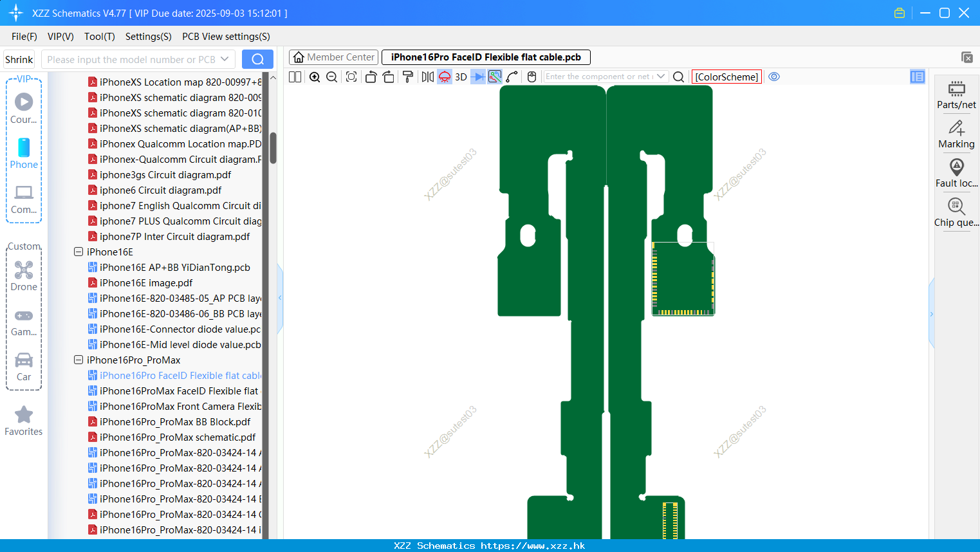
Task: Open the Parts/net panel icon
Action: 956,95
